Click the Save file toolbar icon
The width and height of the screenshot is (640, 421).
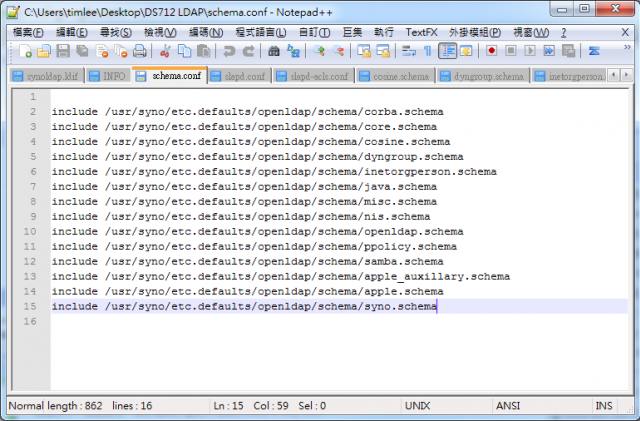click(x=63, y=51)
